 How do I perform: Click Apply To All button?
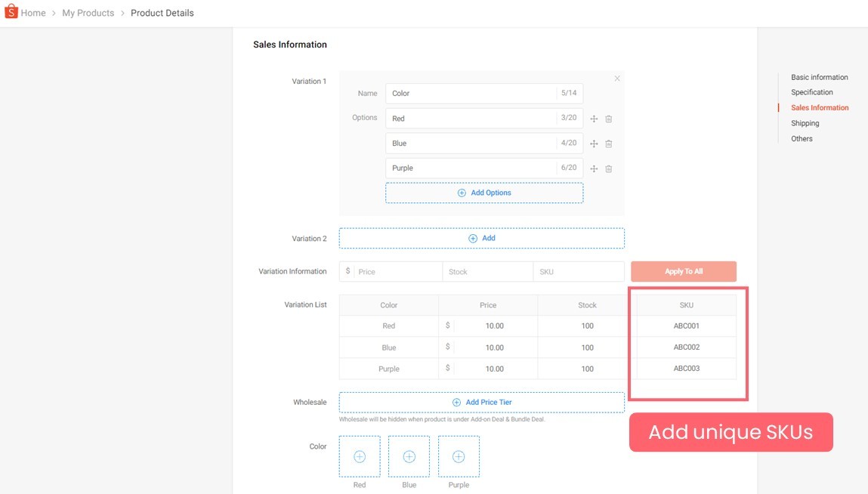(x=684, y=271)
